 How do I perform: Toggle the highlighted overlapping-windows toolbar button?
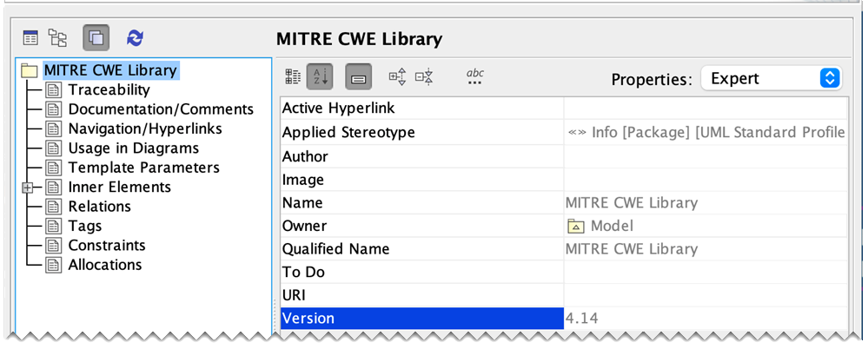point(96,38)
